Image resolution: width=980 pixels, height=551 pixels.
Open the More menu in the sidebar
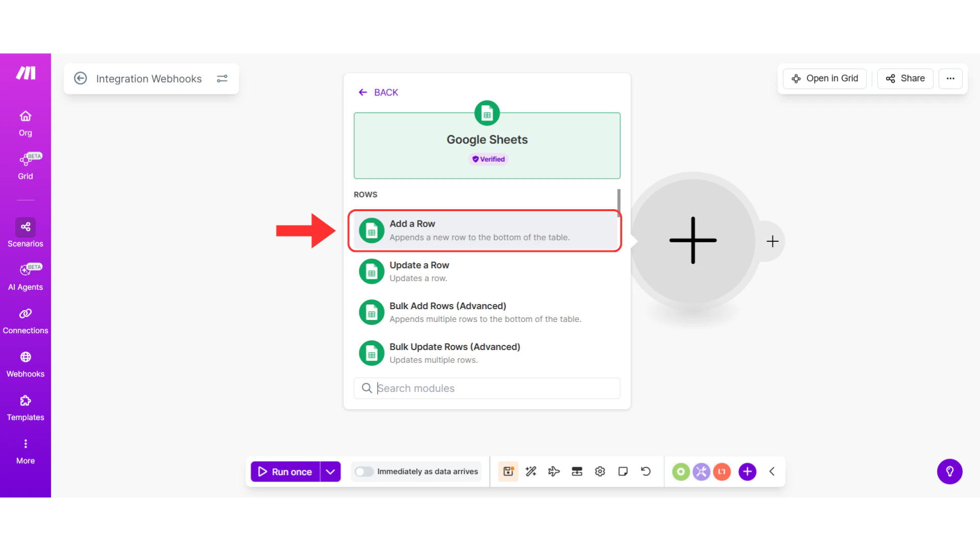[x=25, y=450]
